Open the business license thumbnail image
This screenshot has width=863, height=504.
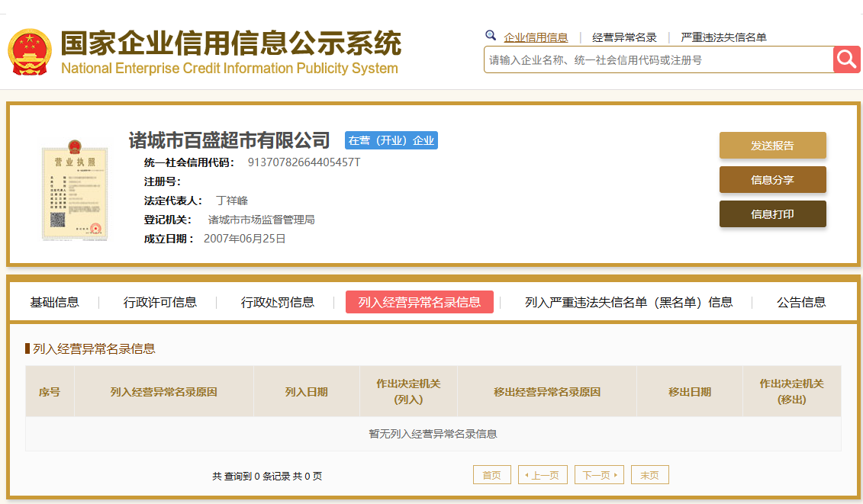point(75,190)
